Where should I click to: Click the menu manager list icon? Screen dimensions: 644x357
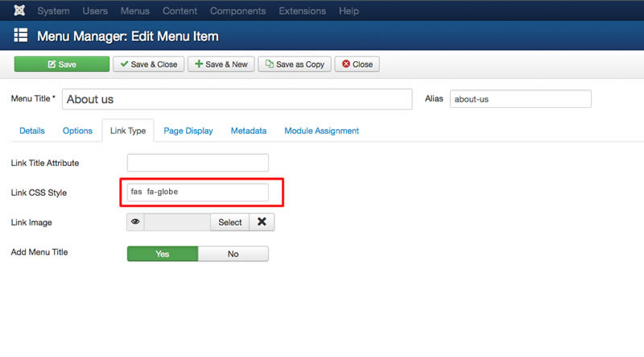(21, 35)
